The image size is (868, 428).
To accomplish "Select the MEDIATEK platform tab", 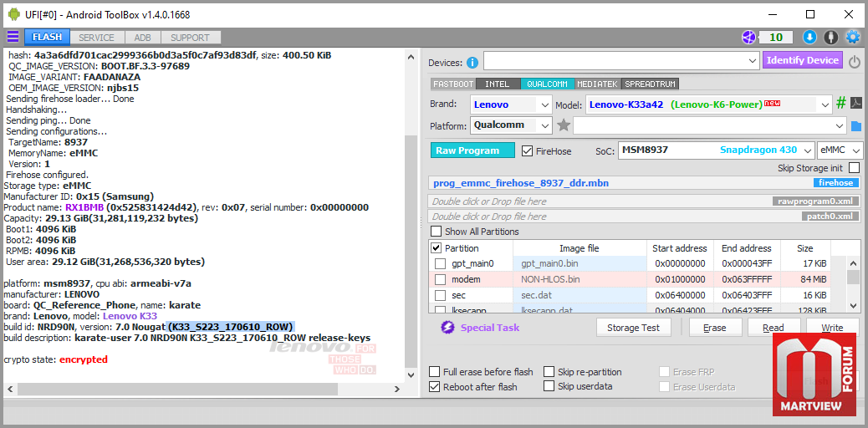I will tap(598, 84).
